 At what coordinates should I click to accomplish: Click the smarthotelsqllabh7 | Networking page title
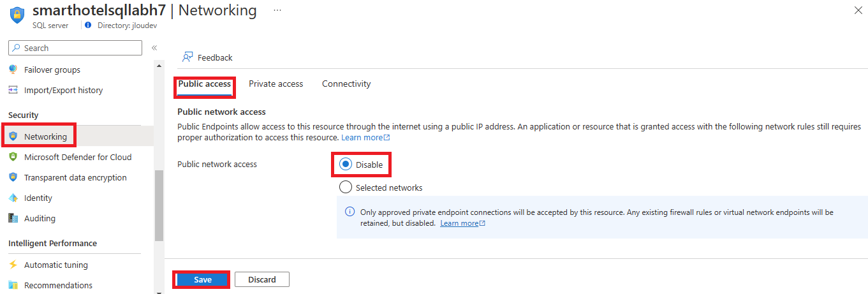click(145, 10)
